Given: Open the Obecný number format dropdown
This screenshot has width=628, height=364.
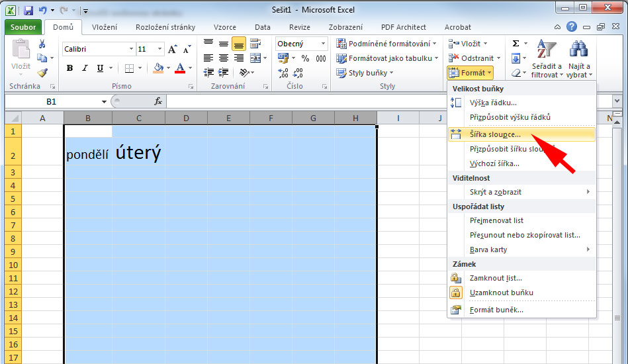Looking at the screenshot, I should click(x=323, y=44).
